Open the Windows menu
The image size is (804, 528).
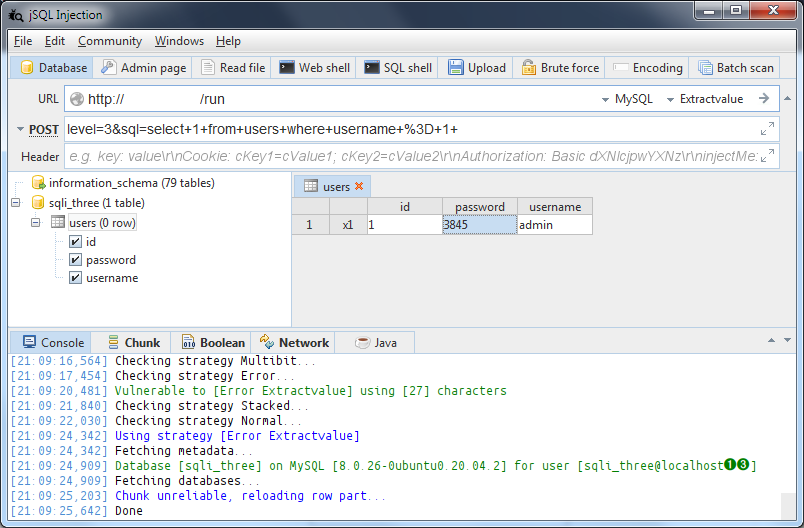[x=179, y=41]
